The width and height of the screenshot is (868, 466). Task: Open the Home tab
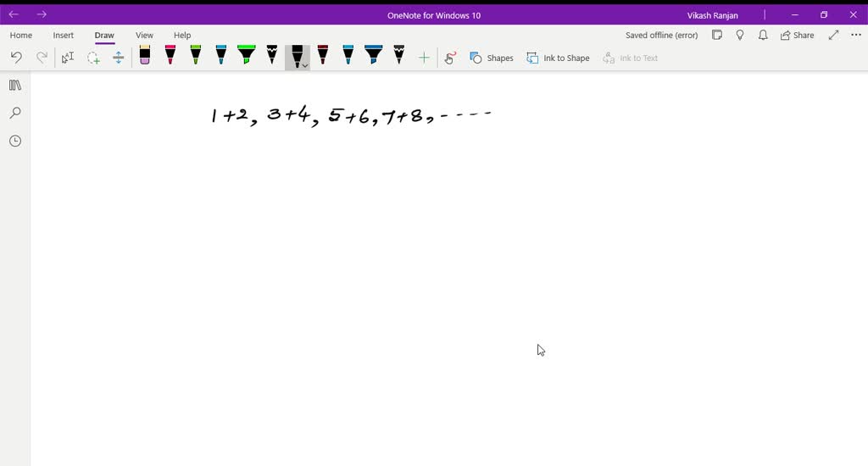pos(21,35)
